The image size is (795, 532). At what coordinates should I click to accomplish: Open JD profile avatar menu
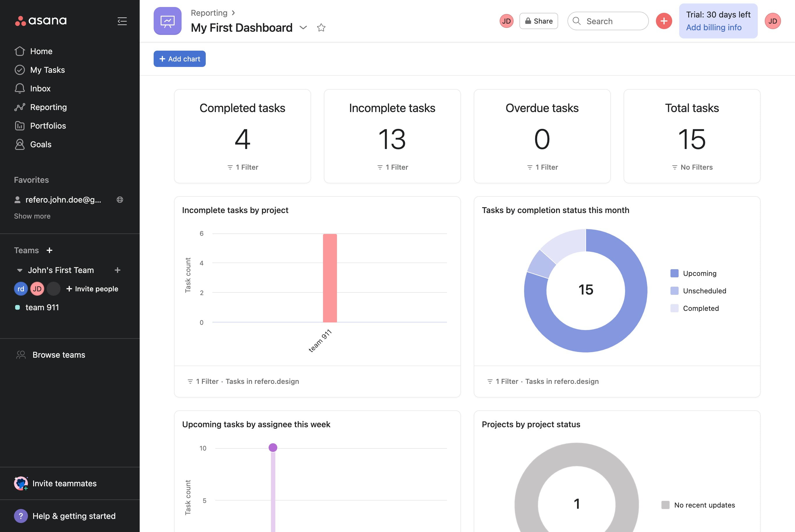click(x=773, y=21)
